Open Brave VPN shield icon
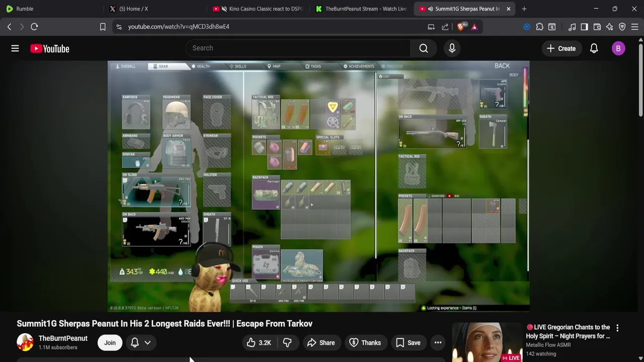This screenshot has height=362, width=644. (622, 27)
